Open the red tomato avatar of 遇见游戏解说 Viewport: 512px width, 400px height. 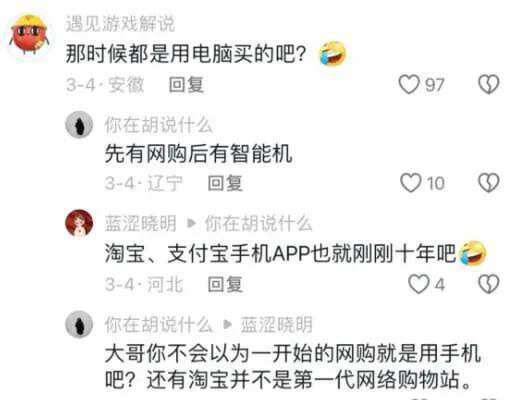pyautogui.click(x=29, y=34)
